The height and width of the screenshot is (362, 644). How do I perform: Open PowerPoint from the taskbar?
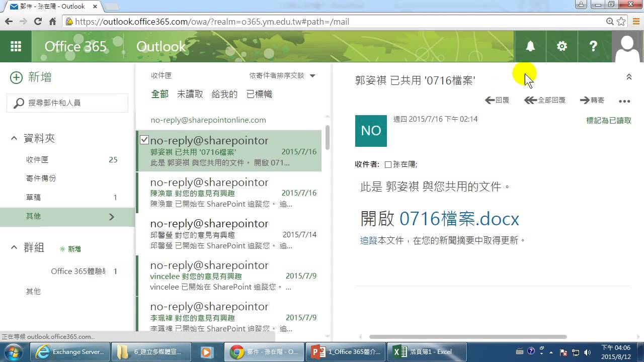click(x=346, y=352)
